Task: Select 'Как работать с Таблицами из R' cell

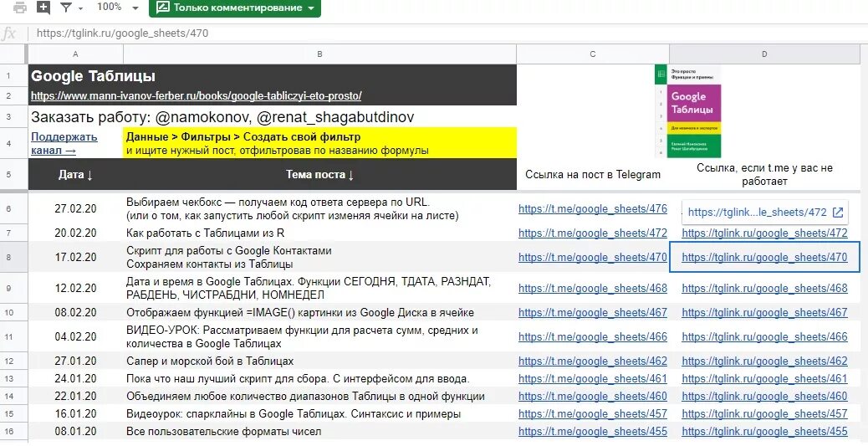Action: coord(320,233)
